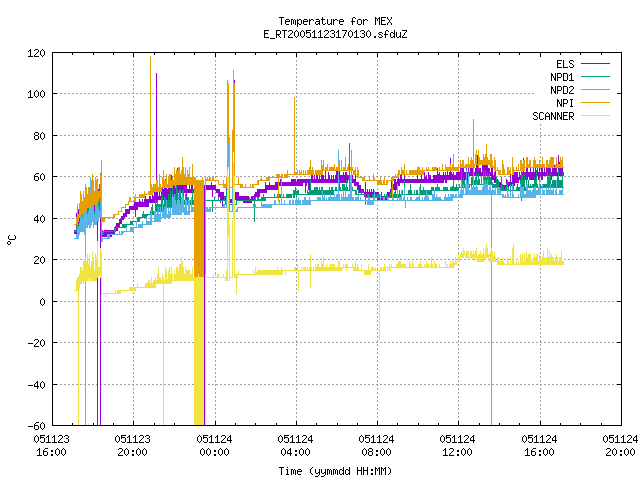Click the y-axis tick label -40

pos(36,385)
